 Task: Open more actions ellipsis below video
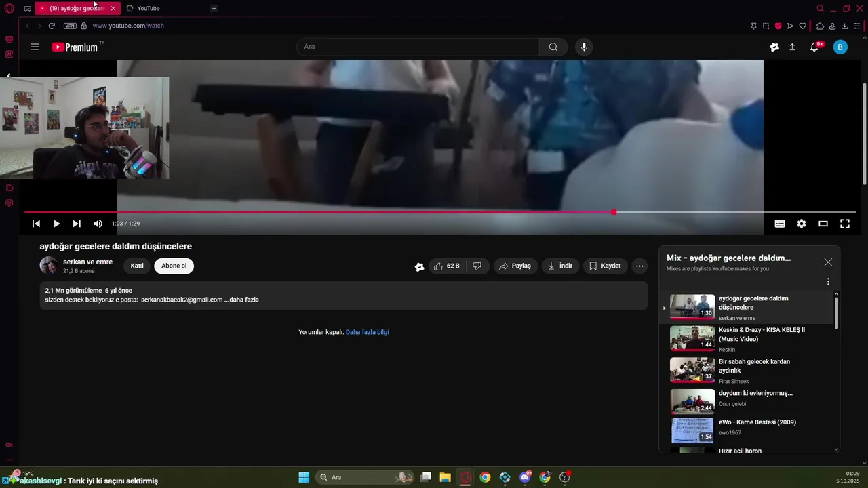click(x=639, y=266)
